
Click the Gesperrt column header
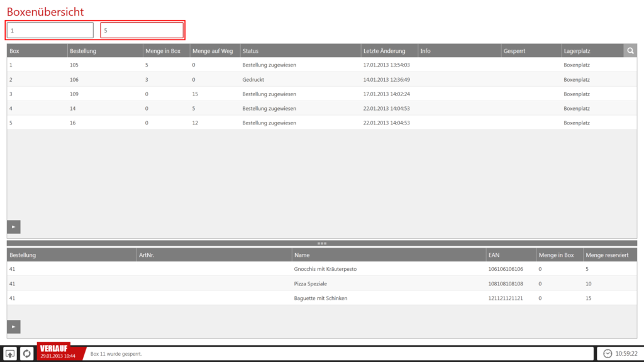(530, 51)
